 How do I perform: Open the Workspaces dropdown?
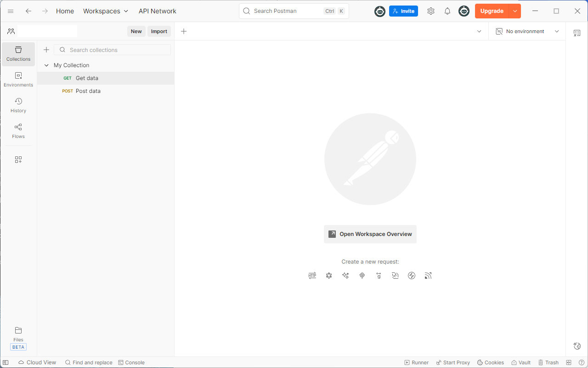tap(106, 11)
